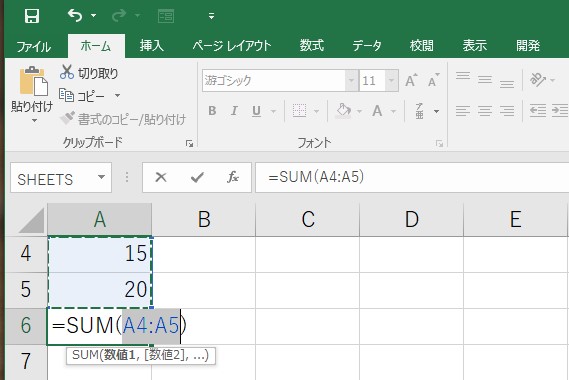Switch to the 表示 tab
This screenshot has width=569, height=380.
coord(474,46)
